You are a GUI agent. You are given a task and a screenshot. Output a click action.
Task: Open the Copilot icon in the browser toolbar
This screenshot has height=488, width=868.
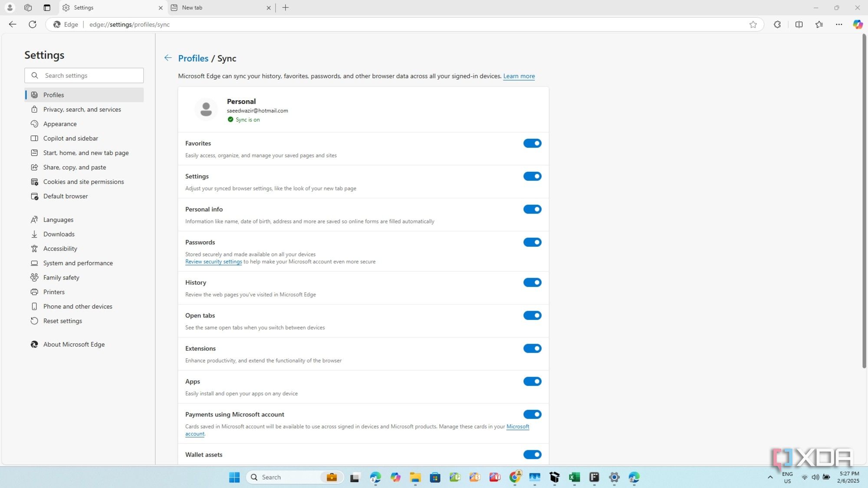[x=858, y=24]
